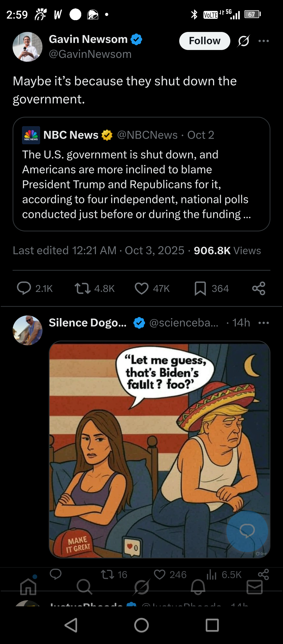Screen dimensions: 283x644
Task: Bookmark Gavin Newsom's post
Action: pyautogui.click(x=200, y=288)
